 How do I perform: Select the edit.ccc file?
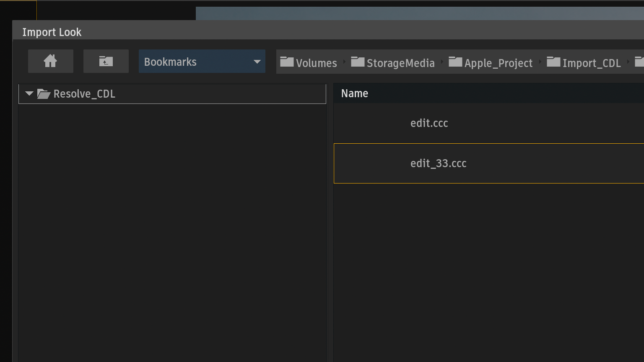point(429,123)
